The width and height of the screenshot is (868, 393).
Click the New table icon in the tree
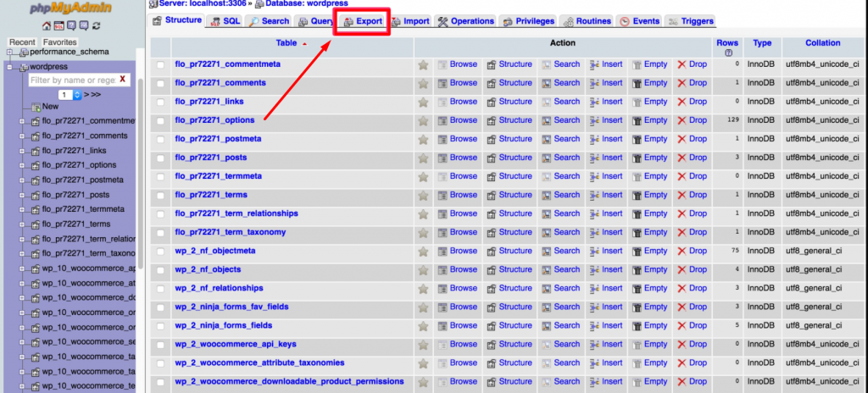(x=36, y=107)
